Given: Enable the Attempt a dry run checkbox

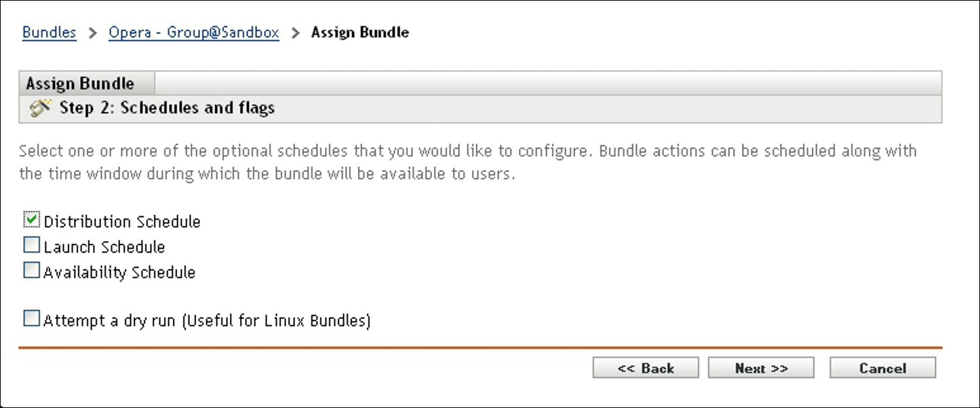Looking at the screenshot, I should 32,319.
